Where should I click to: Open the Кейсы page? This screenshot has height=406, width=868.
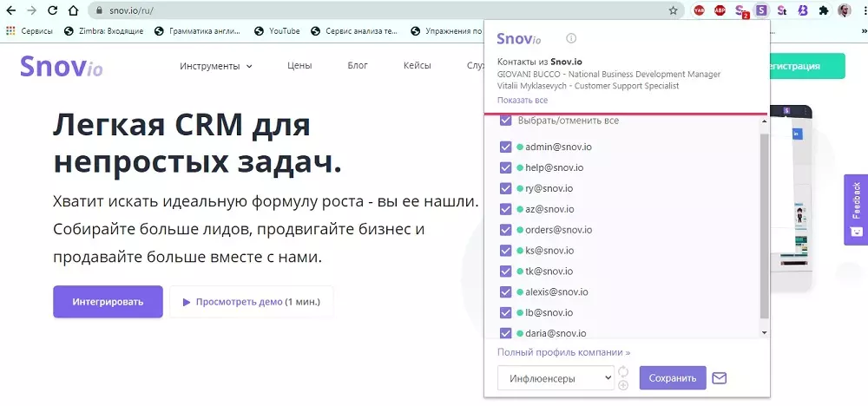[418, 65]
